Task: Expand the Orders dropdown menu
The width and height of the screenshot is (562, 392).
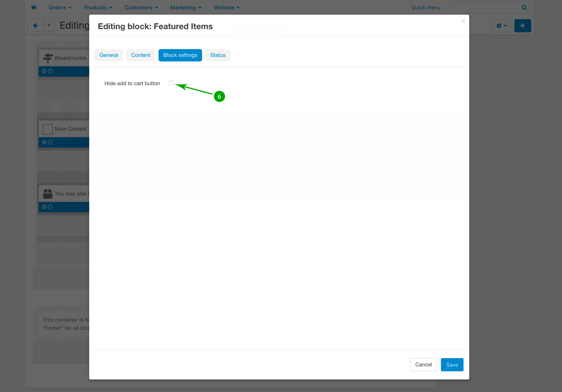Action: pos(60,7)
